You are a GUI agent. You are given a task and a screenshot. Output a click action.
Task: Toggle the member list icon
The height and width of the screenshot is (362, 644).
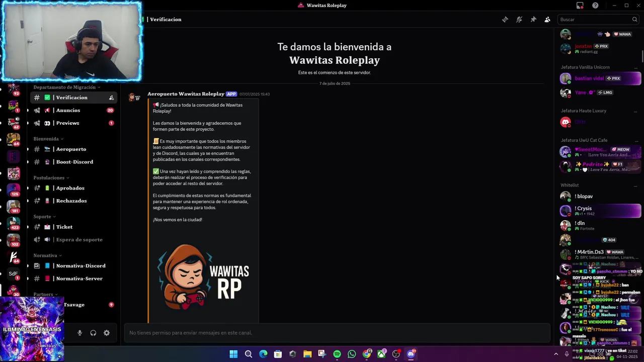pyautogui.click(x=547, y=20)
